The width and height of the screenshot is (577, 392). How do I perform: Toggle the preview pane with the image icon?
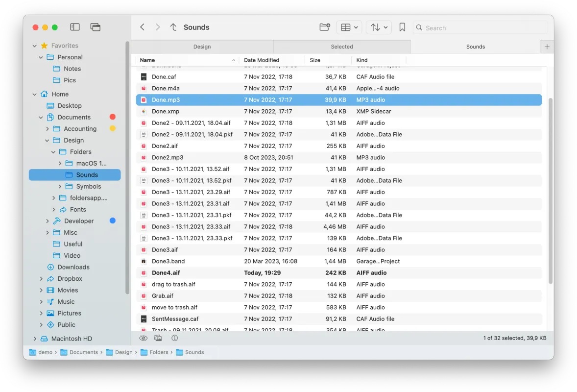coord(158,338)
